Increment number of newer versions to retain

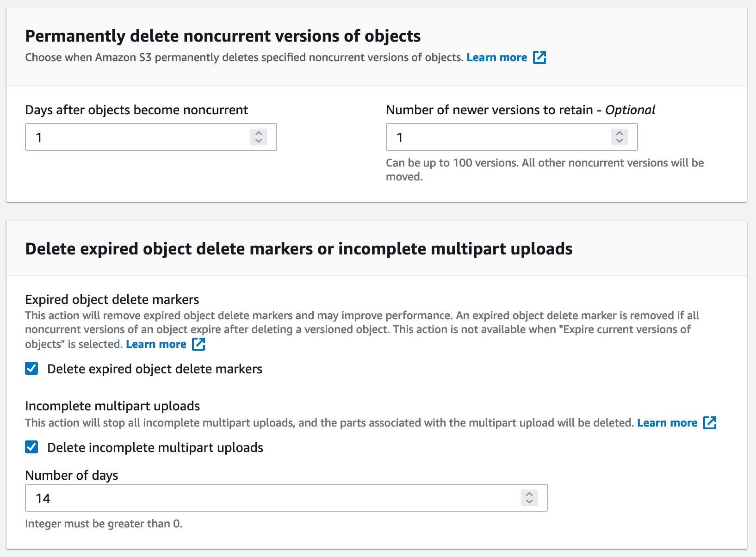620,133
